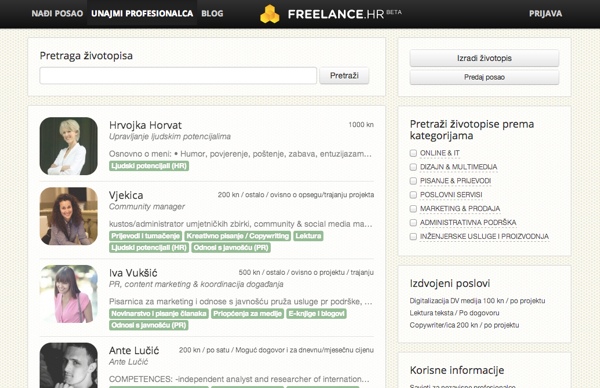Image resolution: width=600 pixels, height=388 pixels.
Task: Click the DIZAJN & MULTIMEDIJA category label
Action: click(x=458, y=167)
